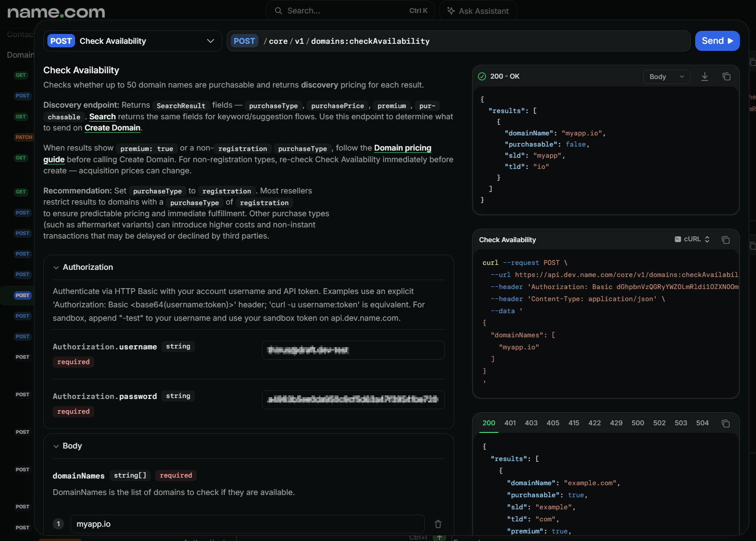Click the request URL path bar

point(458,41)
